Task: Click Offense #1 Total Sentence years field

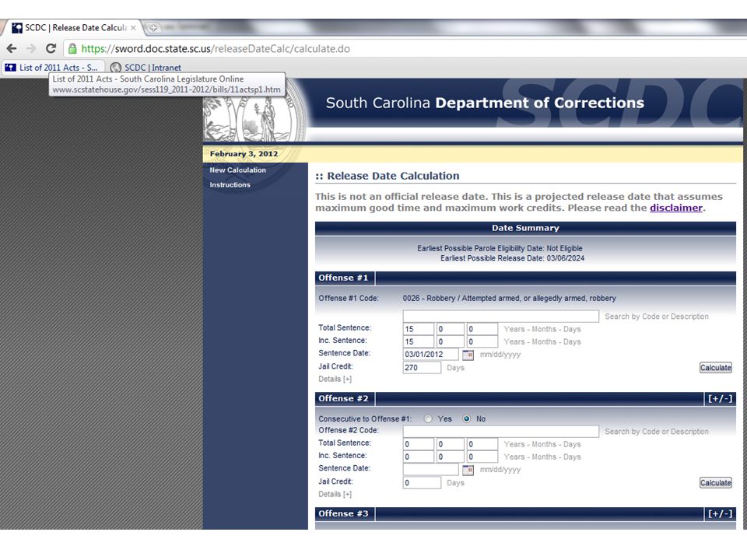Action: pos(419,329)
